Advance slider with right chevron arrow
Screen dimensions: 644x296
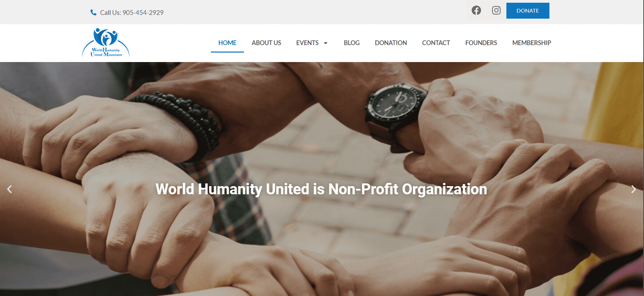(633, 189)
